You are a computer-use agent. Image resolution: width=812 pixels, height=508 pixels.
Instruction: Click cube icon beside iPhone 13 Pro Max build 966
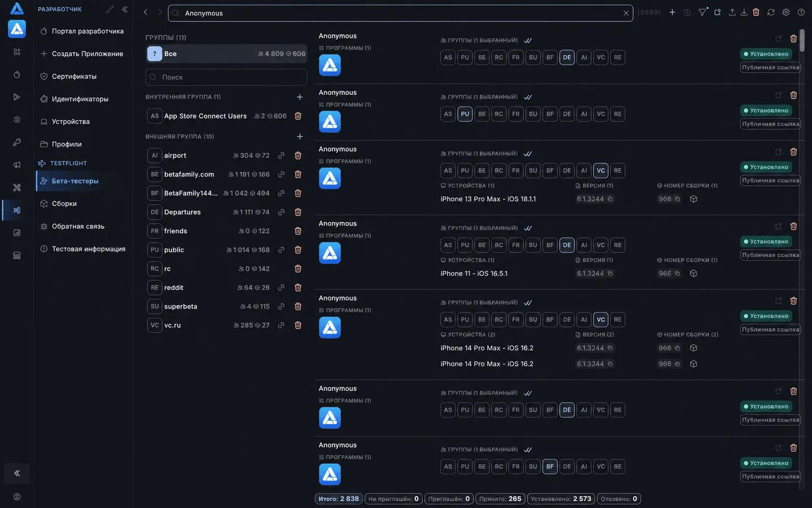[x=694, y=199]
